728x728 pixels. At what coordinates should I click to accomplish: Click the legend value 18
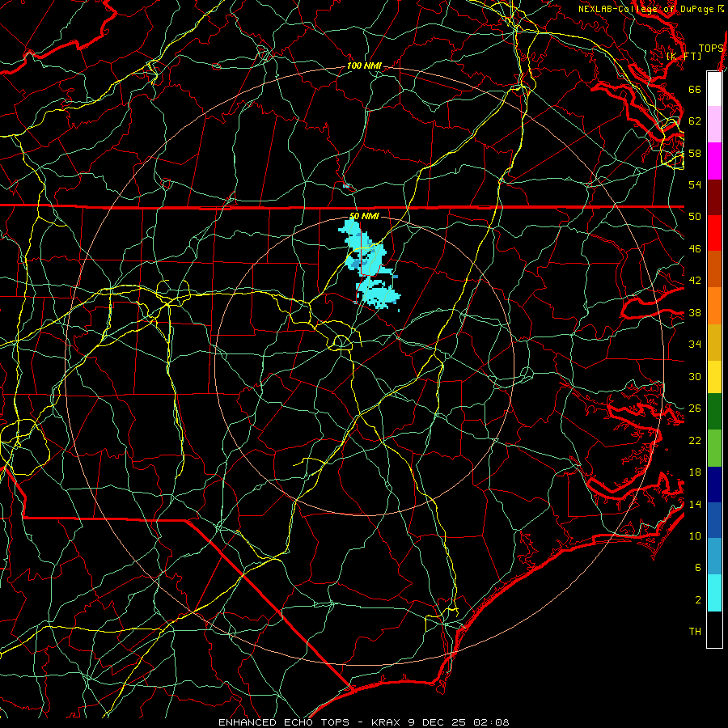[x=695, y=472]
